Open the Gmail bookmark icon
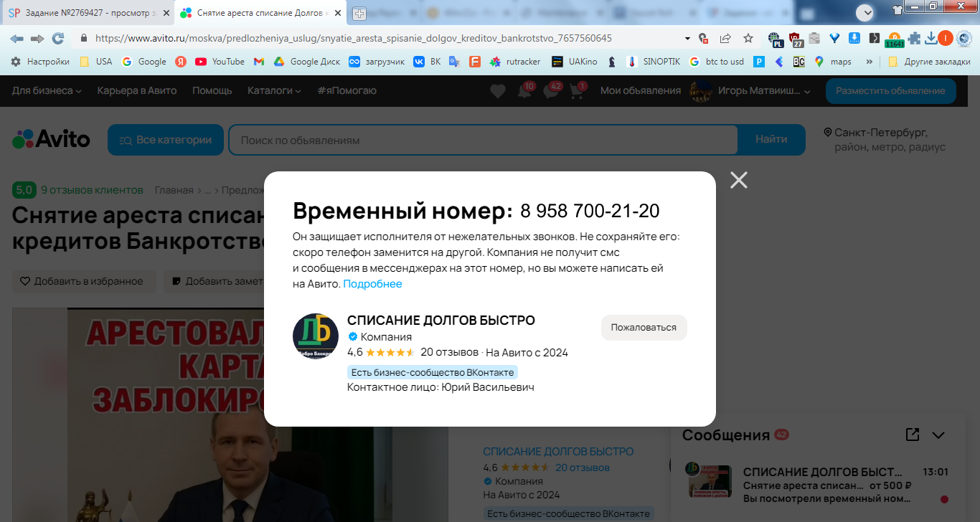The image size is (980, 522). click(259, 62)
